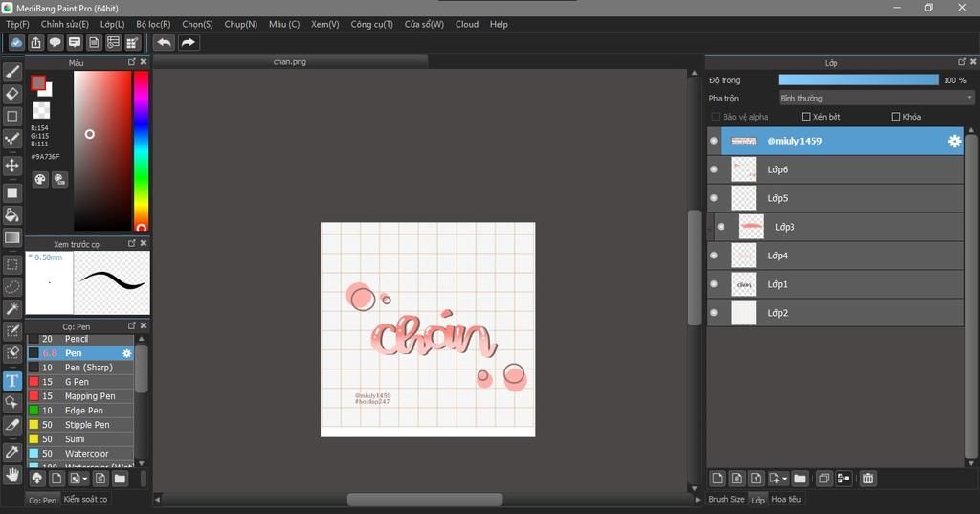Switch to the Hoa tiêu tab
The height and width of the screenshot is (514, 980).
[787, 499]
